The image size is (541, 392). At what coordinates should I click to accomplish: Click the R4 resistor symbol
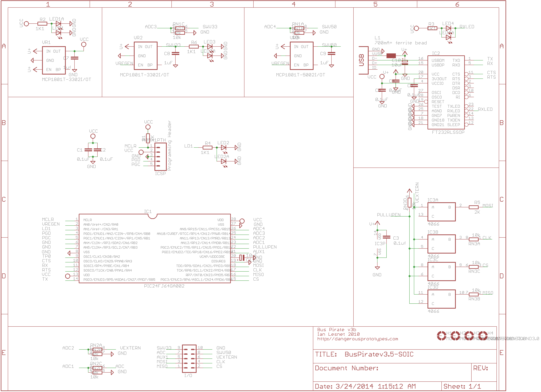208,147
